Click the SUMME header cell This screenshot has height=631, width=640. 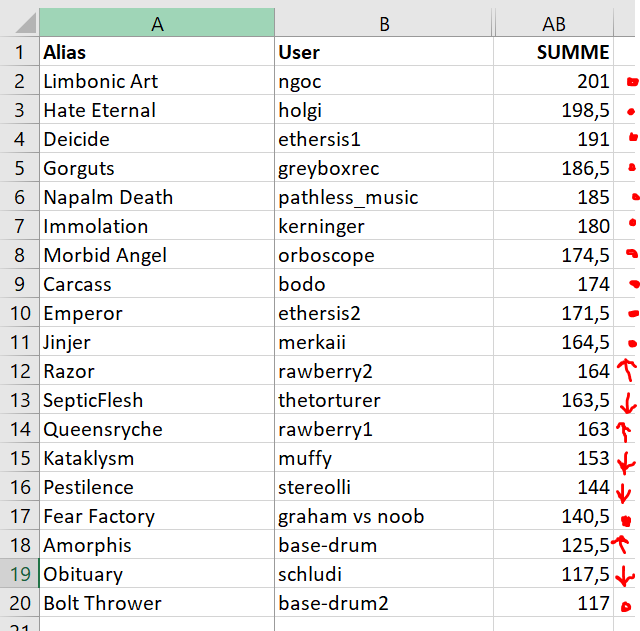coord(553,52)
